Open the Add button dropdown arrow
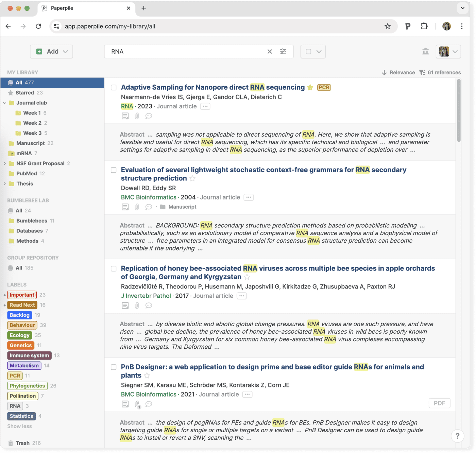The height and width of the screenshot is (453, 476). 65,51
